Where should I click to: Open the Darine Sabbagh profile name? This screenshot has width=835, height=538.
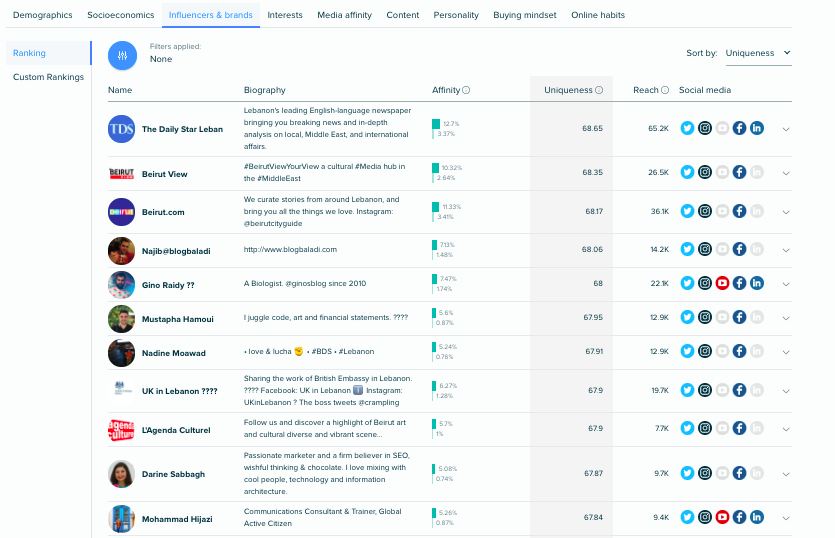(x=173, y=474)
